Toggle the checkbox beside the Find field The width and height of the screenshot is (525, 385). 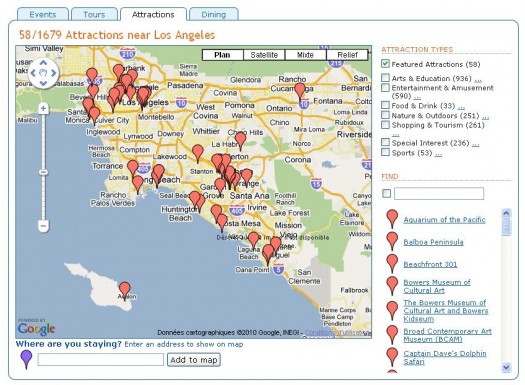[386, 193]
